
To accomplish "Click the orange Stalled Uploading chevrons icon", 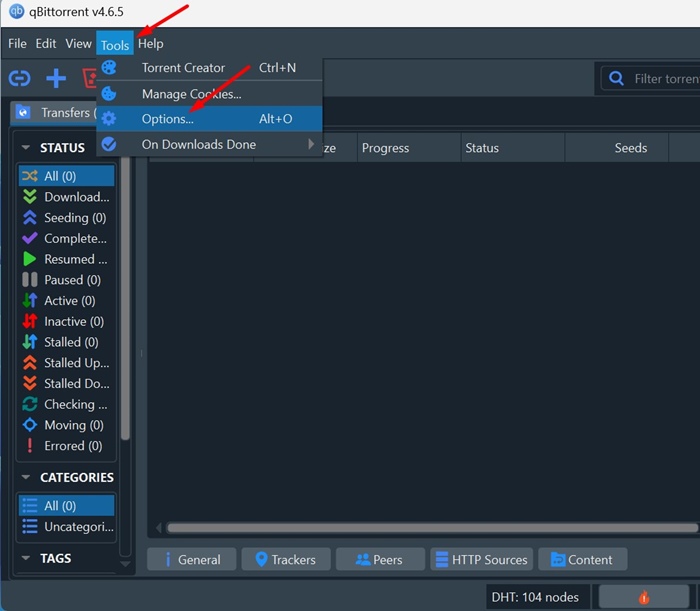I will tap(30, 362).
